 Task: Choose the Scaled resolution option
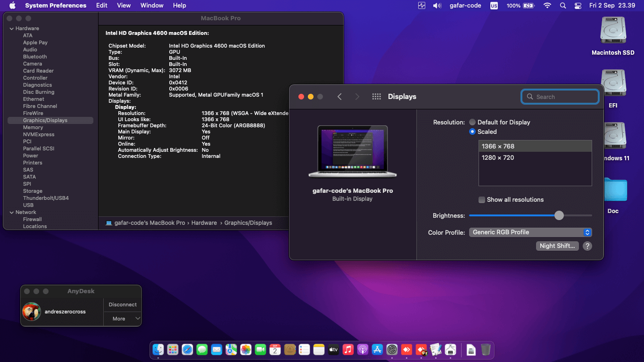(x=472, y=132)
